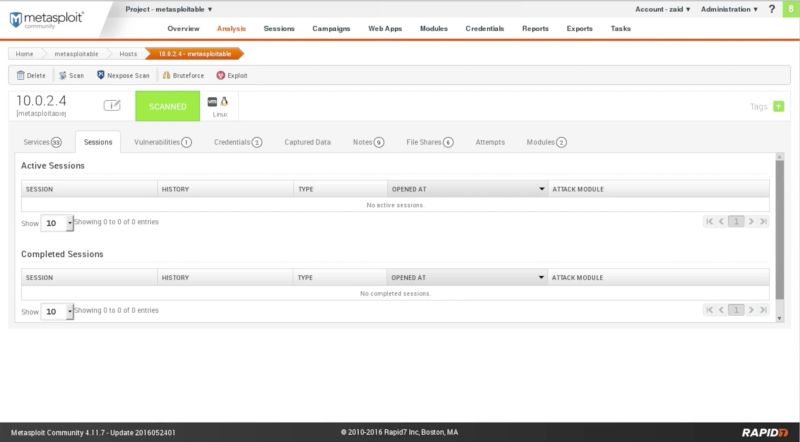Screen dimensions: 800x442
Task: Open the Reports menu
Action: pyautogui.click(x=535, y=29)
